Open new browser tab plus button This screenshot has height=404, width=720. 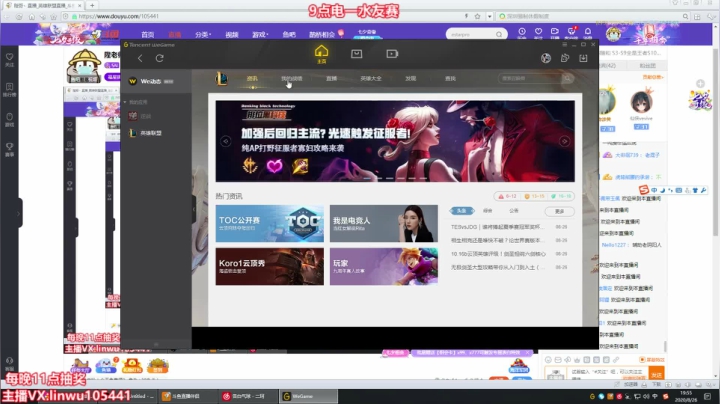tap(92, 5)
